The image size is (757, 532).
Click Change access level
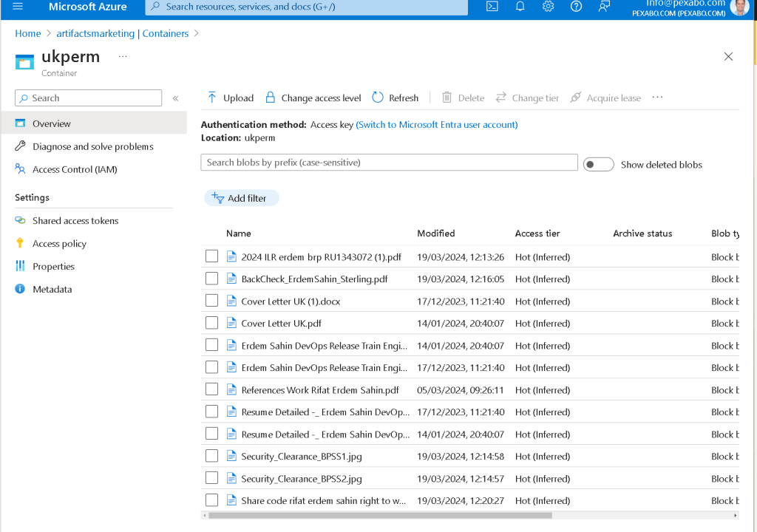click(313, 98)
